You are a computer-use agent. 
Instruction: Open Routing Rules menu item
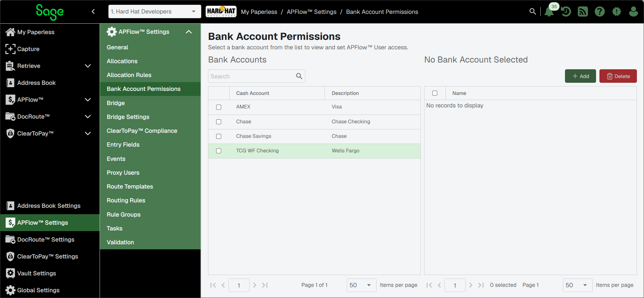(150, 200)
